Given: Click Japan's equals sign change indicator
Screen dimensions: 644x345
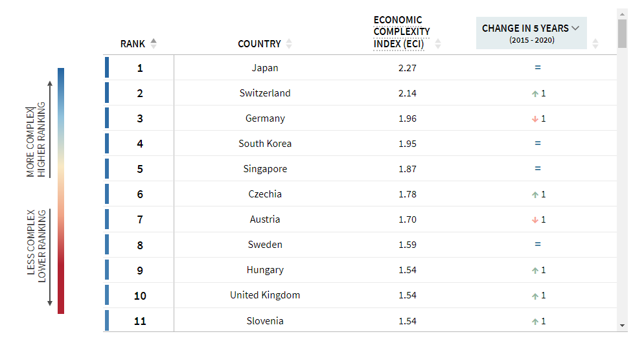Looking at the screenshot, I should (538, 67).
